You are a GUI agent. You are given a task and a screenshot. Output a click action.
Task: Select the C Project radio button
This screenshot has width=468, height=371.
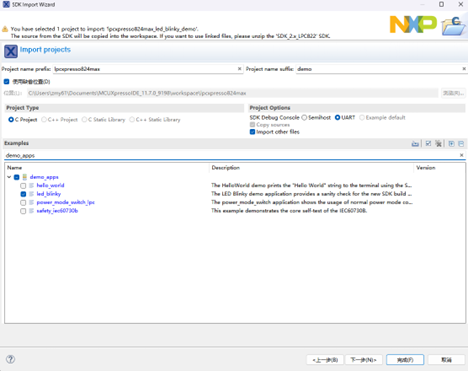tap(11, 119)
